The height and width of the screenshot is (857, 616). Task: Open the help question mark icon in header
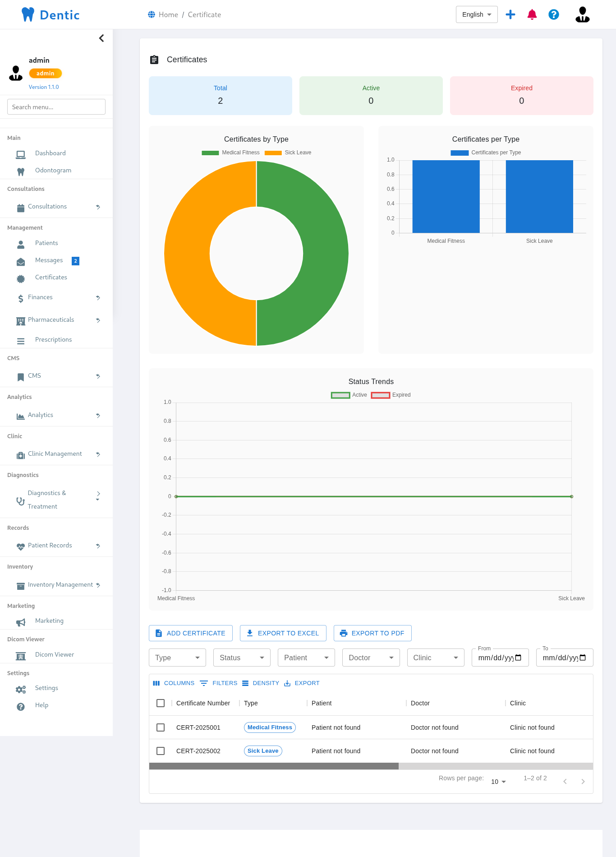(554, 14)
